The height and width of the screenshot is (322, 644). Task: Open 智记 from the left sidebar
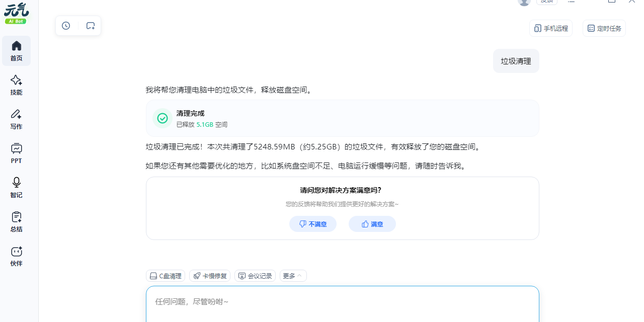[16, 187]
